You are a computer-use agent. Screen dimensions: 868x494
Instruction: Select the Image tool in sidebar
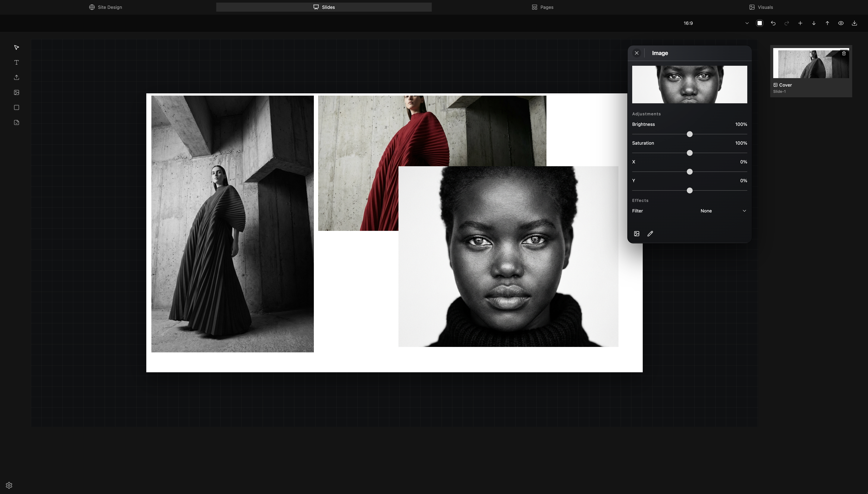coord(16,92)
